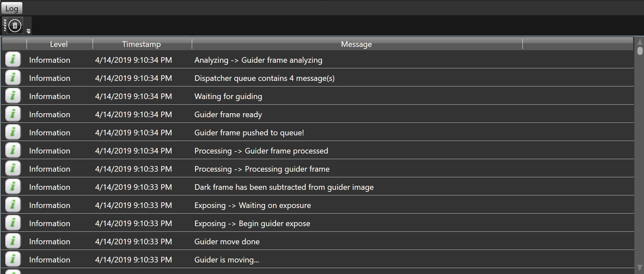Select the 'Guider is moving...' log message

click(x=227, y=260)
